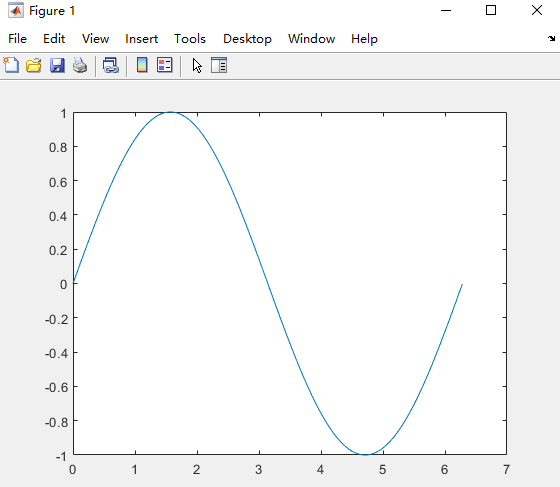
Task: Click the Save Figure floppy disk icon
Action: point(57,66)
